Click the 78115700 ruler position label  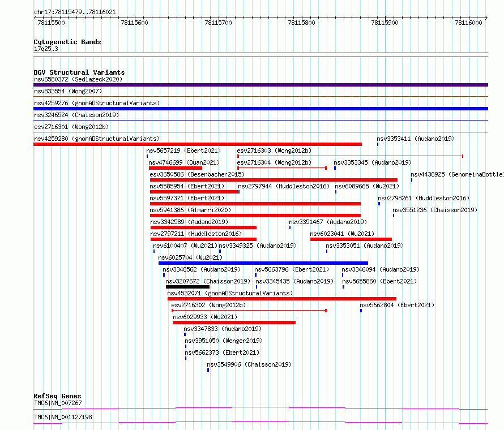click(x=218, y=23)
